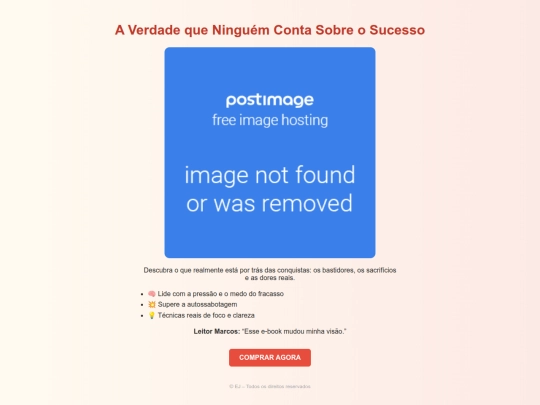Click the COMPRAR AGORA button
Screen dimensions: 540x405
(x=270, y=357)
